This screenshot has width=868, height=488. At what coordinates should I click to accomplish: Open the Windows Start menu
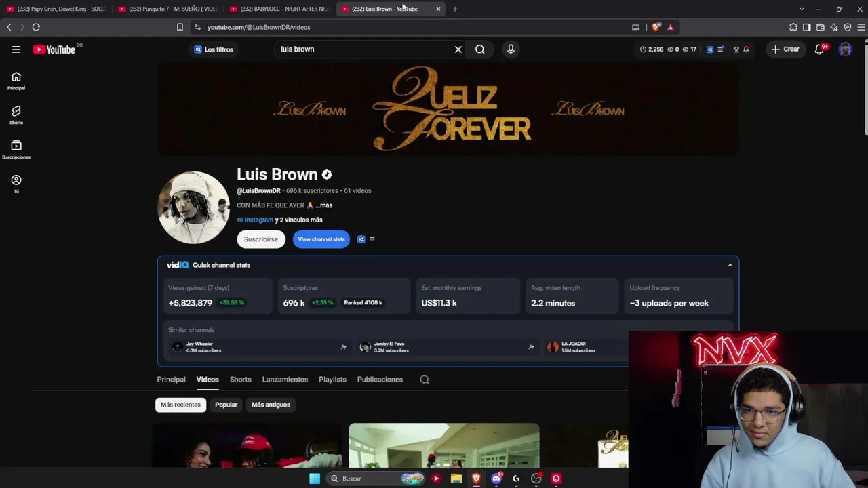[315, 479]
